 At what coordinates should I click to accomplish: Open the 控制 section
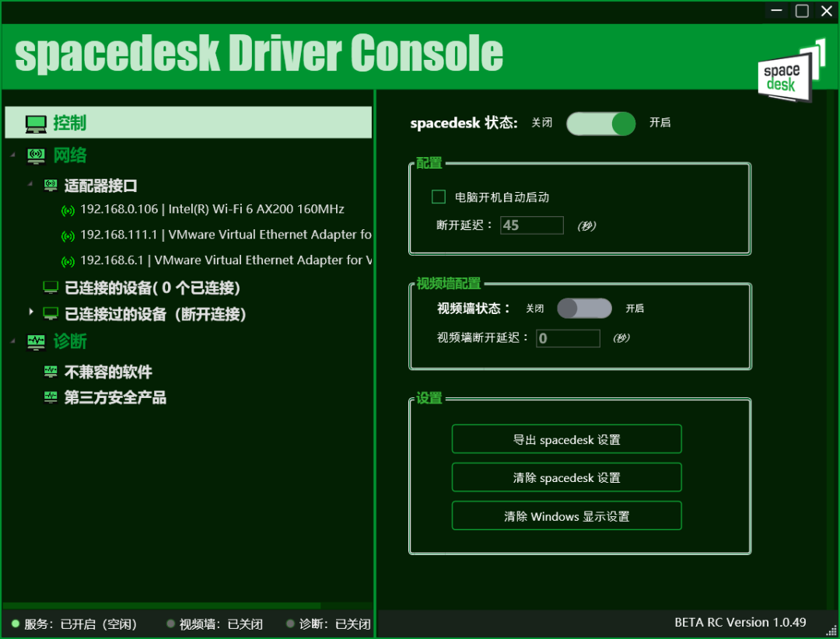(x=188, y=123)
